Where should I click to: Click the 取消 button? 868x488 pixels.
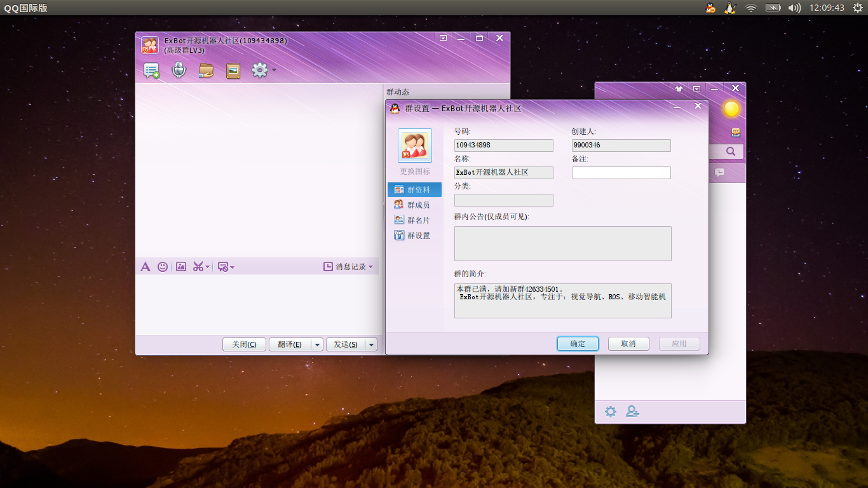point(628,344)
